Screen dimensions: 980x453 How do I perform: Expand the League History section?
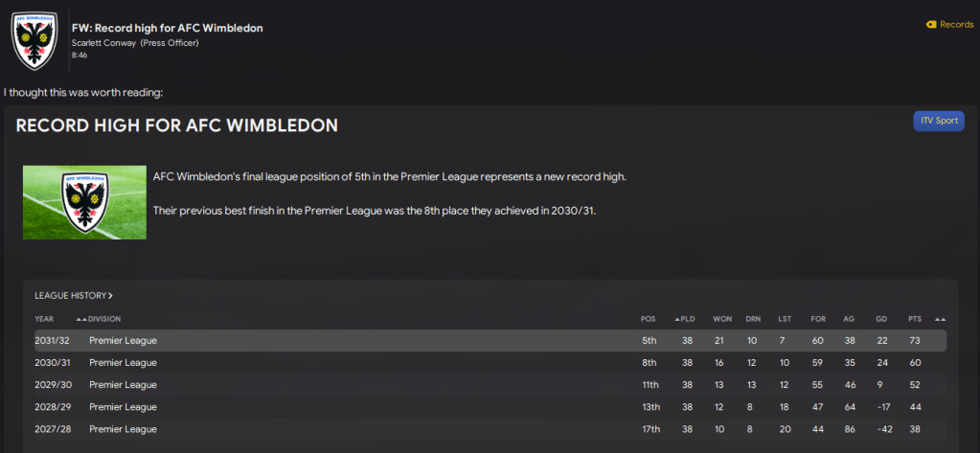(74, 296)
